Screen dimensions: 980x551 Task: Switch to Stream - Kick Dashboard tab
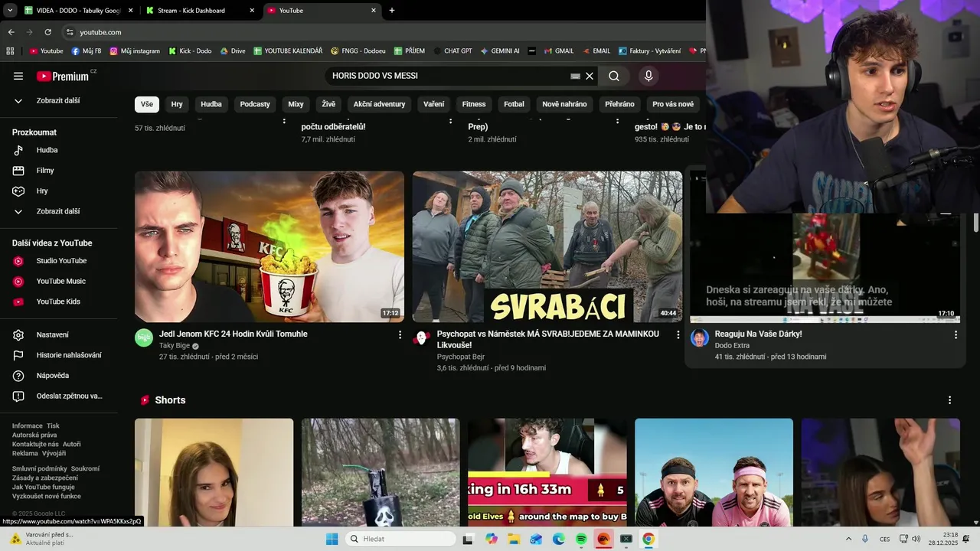pyautogui.click(x=199, y=11)
